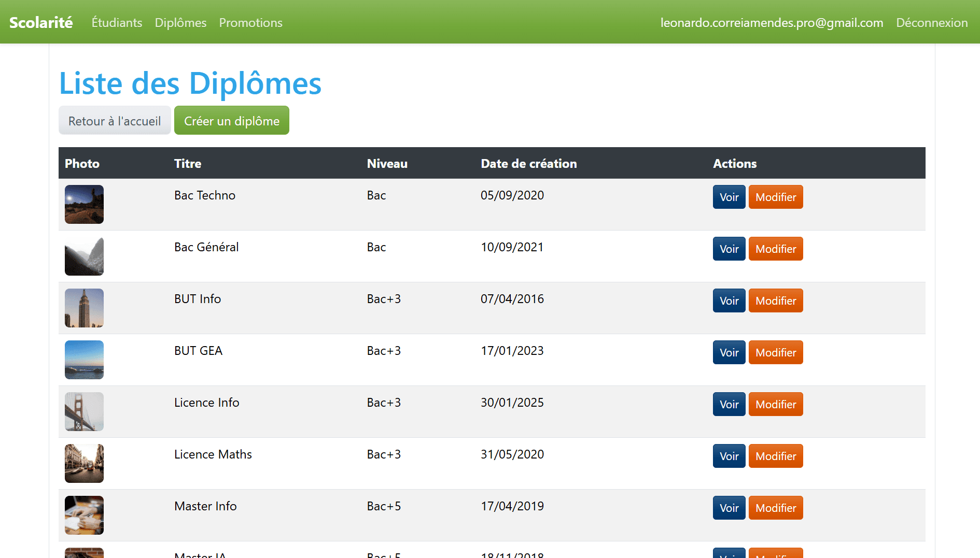Click the Titre column header

[x=188, y=163]
